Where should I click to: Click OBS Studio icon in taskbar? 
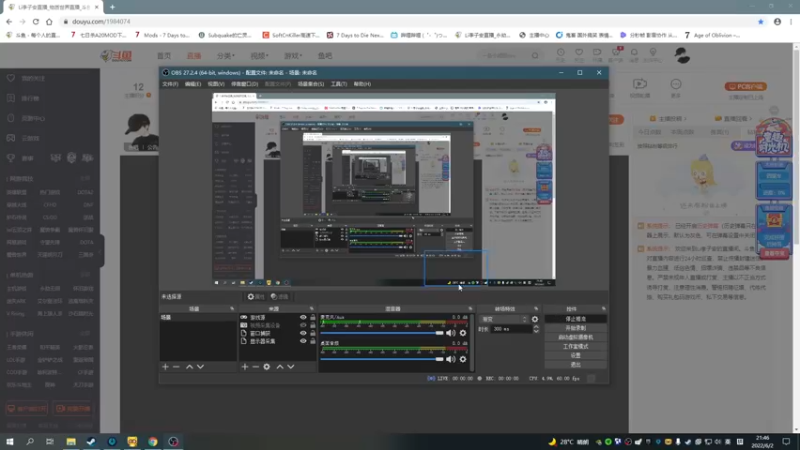point(173,442)
